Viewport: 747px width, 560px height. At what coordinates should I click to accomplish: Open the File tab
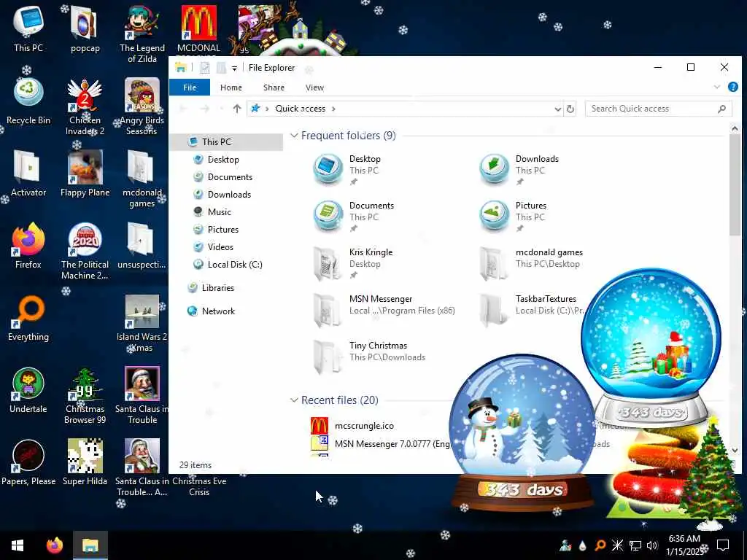pyautogui.click(x=190, y=87)
